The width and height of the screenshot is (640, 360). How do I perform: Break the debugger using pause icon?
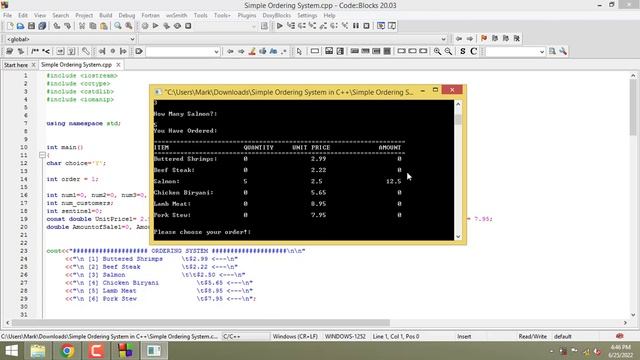[356, 26]
